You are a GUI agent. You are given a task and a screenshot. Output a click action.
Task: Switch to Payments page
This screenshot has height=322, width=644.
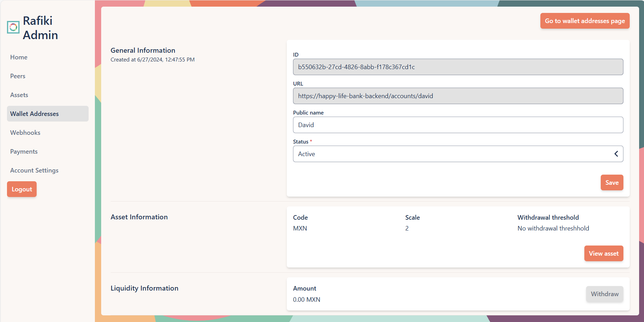click(24, 152)
